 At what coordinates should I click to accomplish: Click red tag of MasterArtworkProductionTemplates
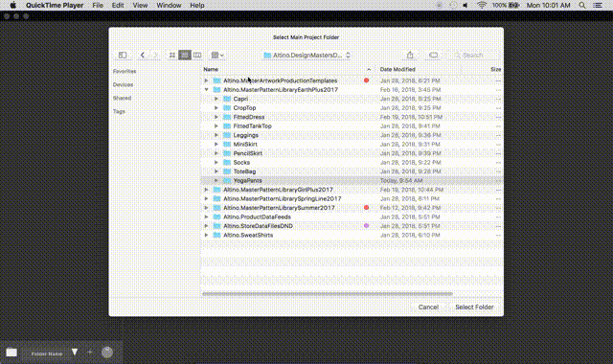366,80
